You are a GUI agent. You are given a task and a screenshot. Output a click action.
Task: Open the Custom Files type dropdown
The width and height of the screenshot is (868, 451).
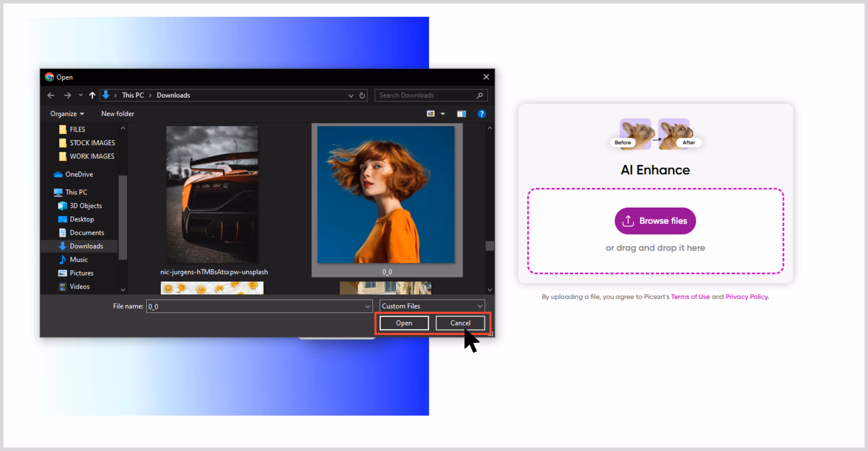click(x=432, y=306)
